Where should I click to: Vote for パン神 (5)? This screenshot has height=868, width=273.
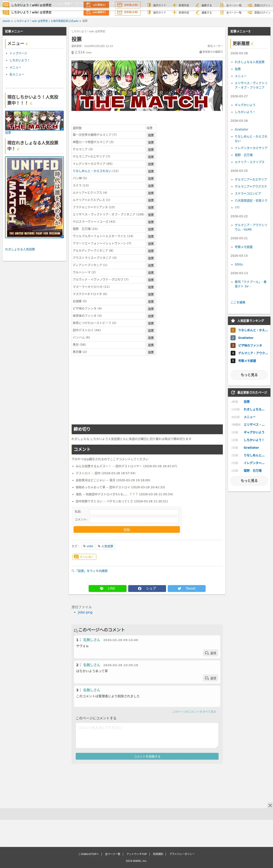151,179
